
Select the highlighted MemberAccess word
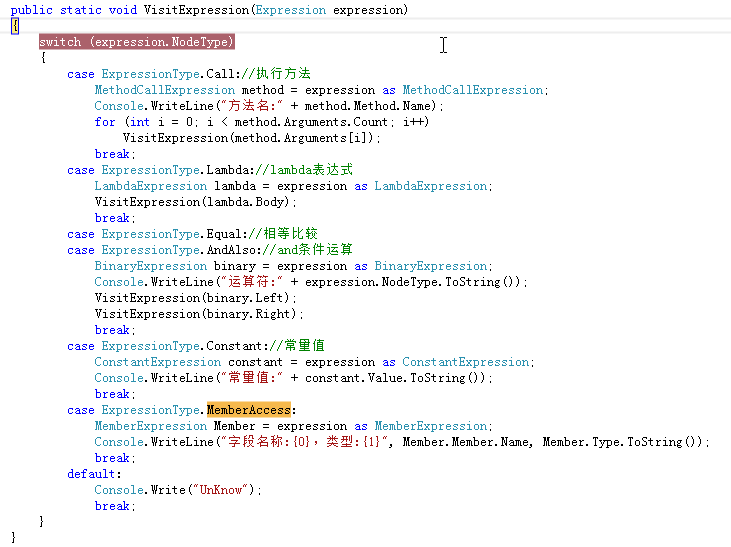pos(249,410)
